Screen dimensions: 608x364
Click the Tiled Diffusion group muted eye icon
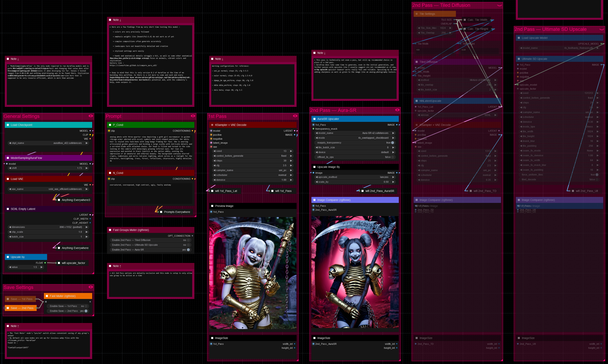499,5
